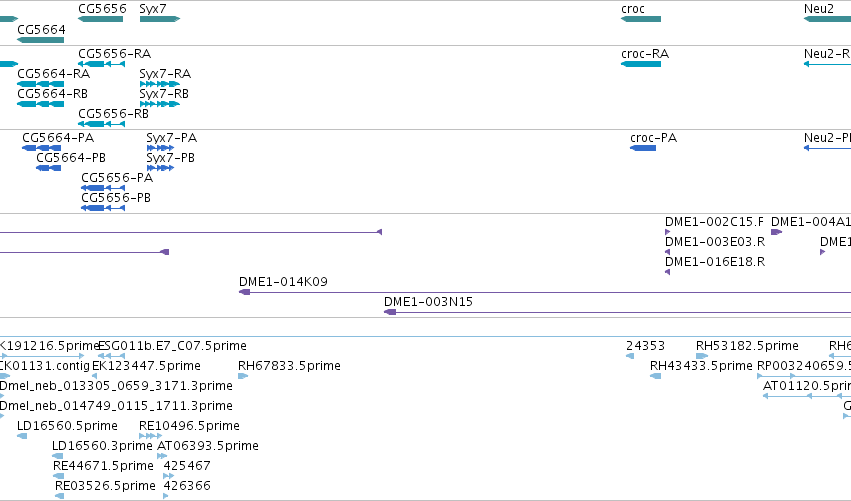Image resolution: width=851 pixels, height=501 pixels.
Task: Click the RE44671.5prime label
Action: tap(103, 466)
